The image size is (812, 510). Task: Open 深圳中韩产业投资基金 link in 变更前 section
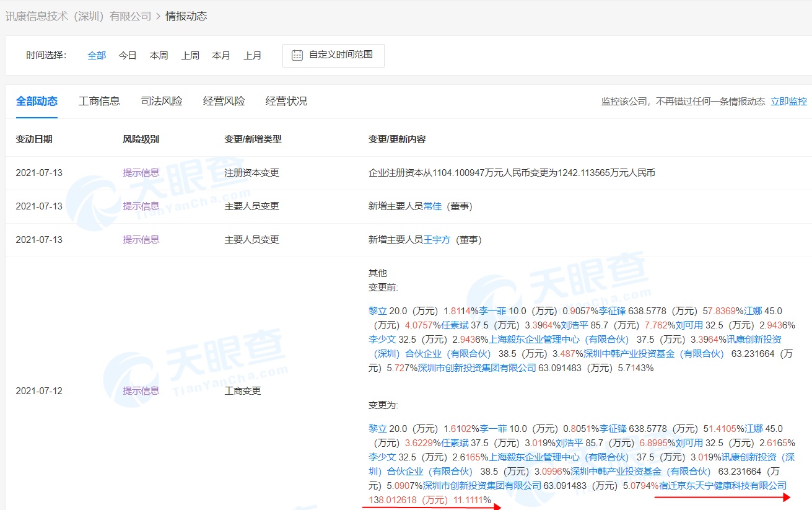(654, 354)
